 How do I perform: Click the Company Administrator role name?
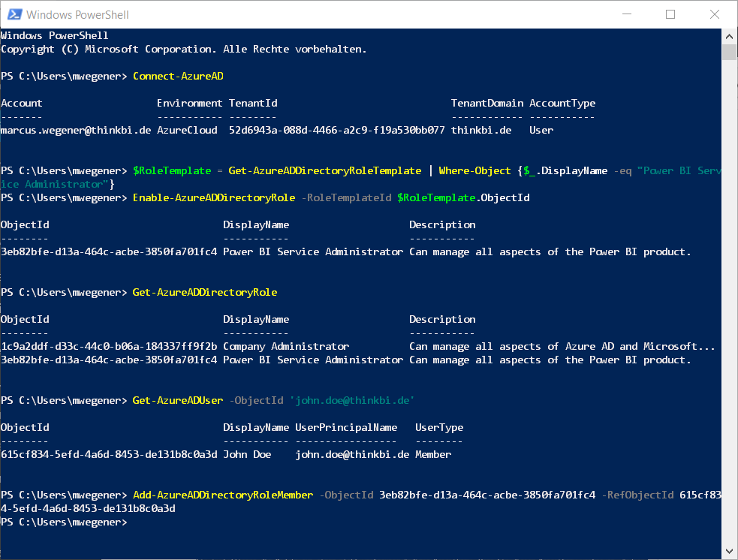point(286,347)
